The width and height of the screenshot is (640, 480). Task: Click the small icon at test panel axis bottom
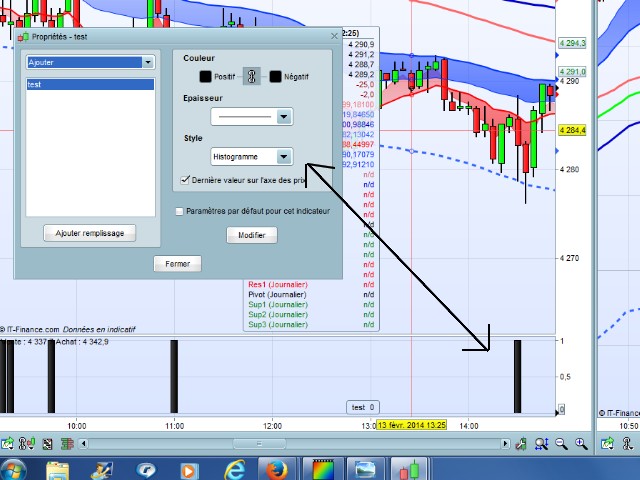click(562, 409)
